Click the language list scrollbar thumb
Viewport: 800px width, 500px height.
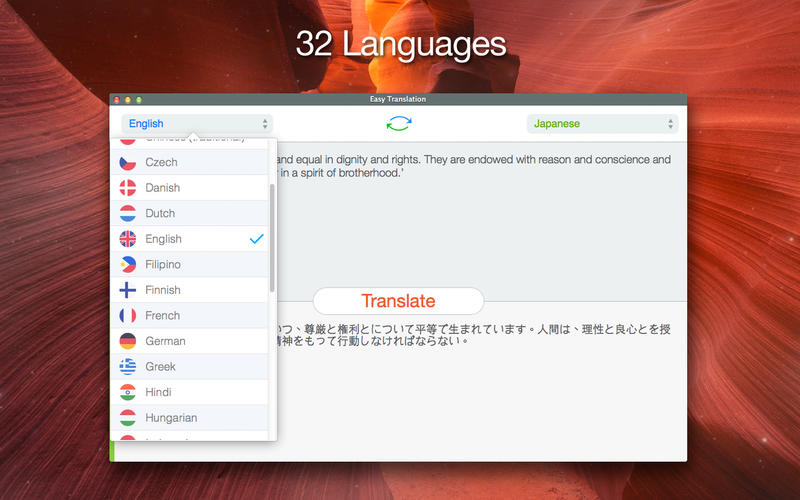[272, 238]
